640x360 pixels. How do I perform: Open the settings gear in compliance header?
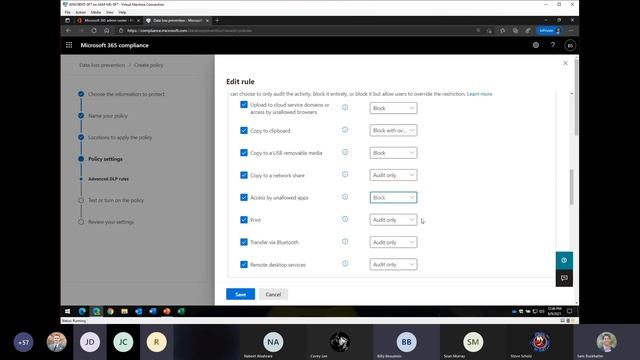[x=536, y=45]
